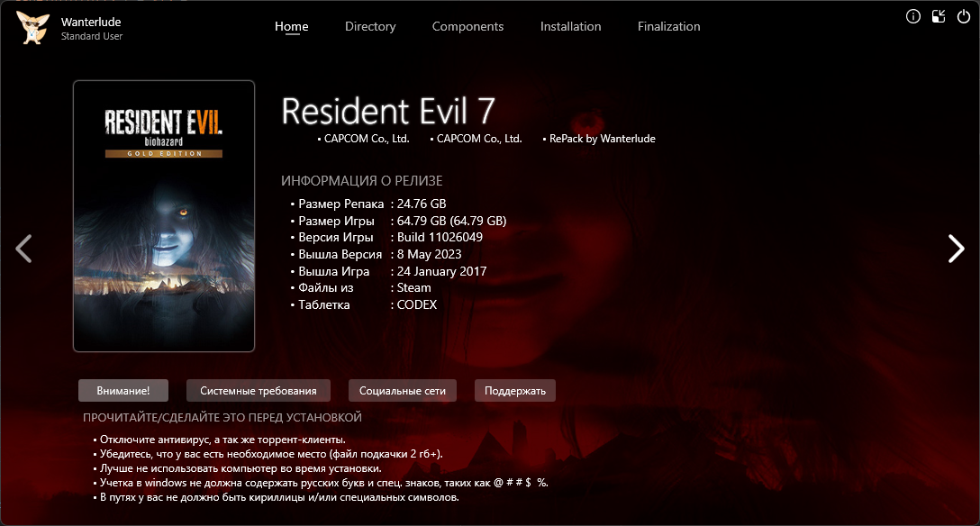Click the shrink-window arrow icon
This screenshot has width=980, height=526.
click(x=939, y=16)
